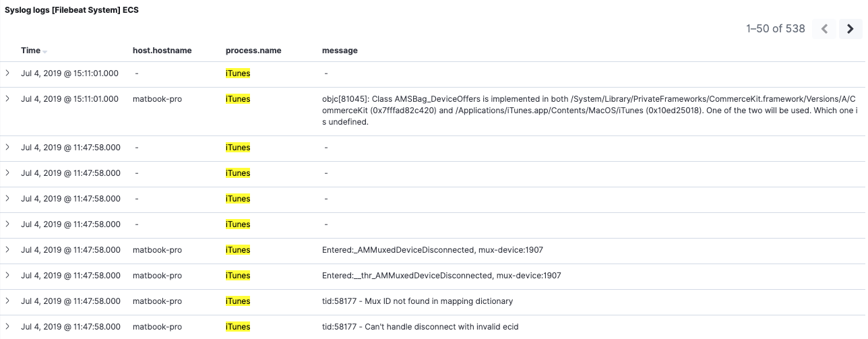Click matbook-pro in the Mux ID not found row
868x339 pixels.
[157, 301]
